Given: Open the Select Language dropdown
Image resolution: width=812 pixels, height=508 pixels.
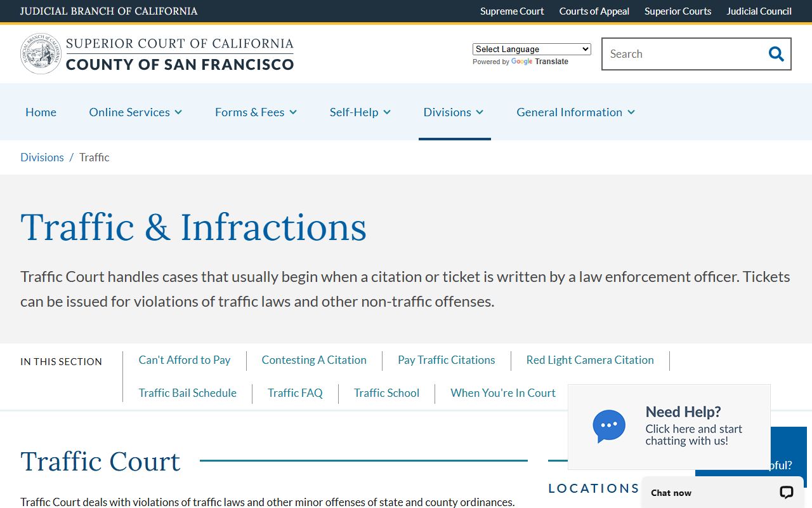Looking at the screenshot, I should point(532,49).
